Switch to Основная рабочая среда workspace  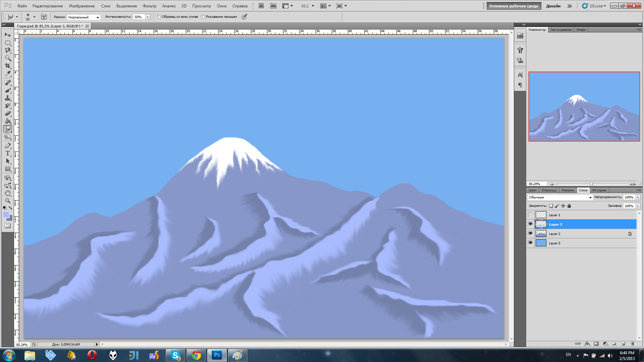pos(514,6)
